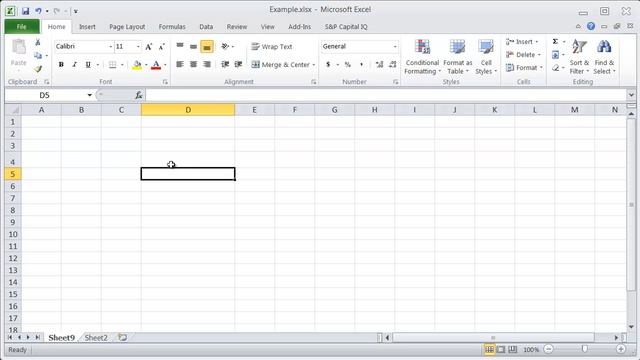Screen dimensions: 640x360
Task: Center text horizontally
Action: [x=193, y=64]
